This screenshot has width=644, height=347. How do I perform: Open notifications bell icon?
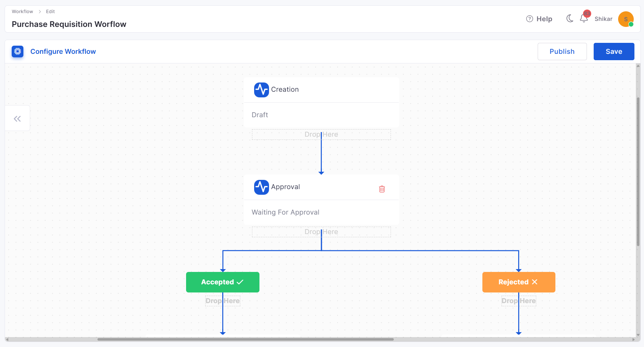click(584, 18)
